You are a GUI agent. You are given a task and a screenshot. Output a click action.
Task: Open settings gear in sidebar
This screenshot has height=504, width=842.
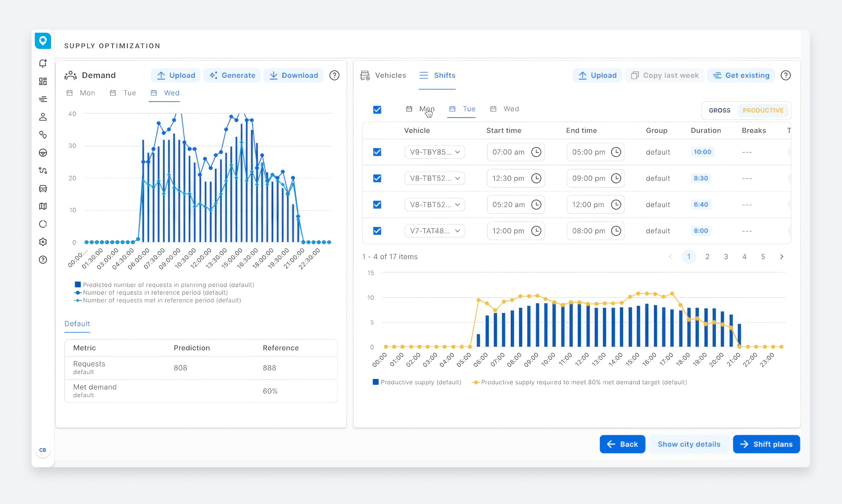pyautogui.click(x=43, y=242)
